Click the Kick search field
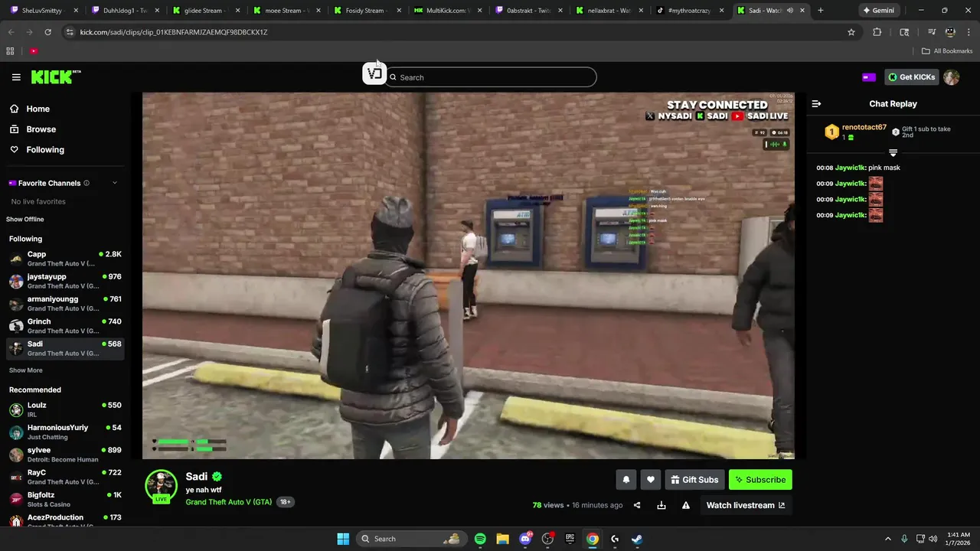Image resolution: width=980 pixels, height=551 pixels. coord(491,77)
